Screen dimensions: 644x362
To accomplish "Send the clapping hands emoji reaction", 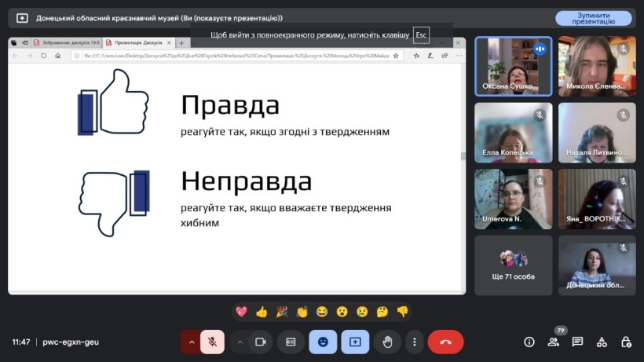I will click(x=302, y=312).
